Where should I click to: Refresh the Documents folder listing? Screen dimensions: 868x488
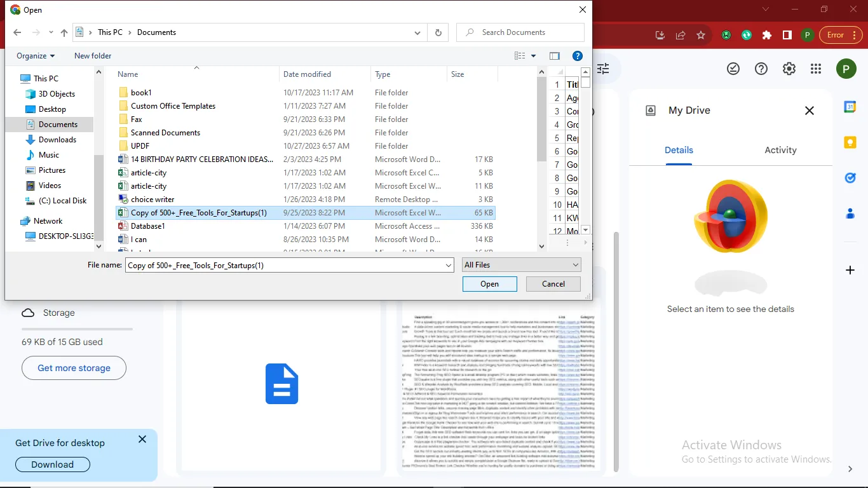click(x=438, y=32)
